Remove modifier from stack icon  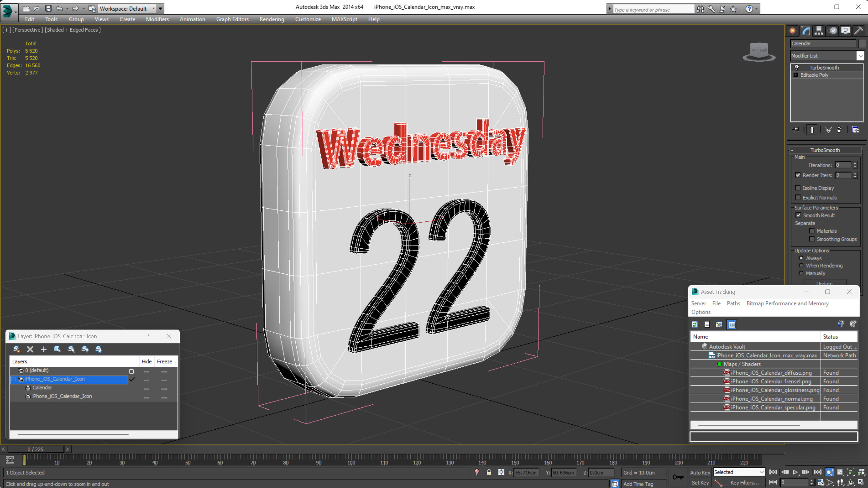[839, 130]
